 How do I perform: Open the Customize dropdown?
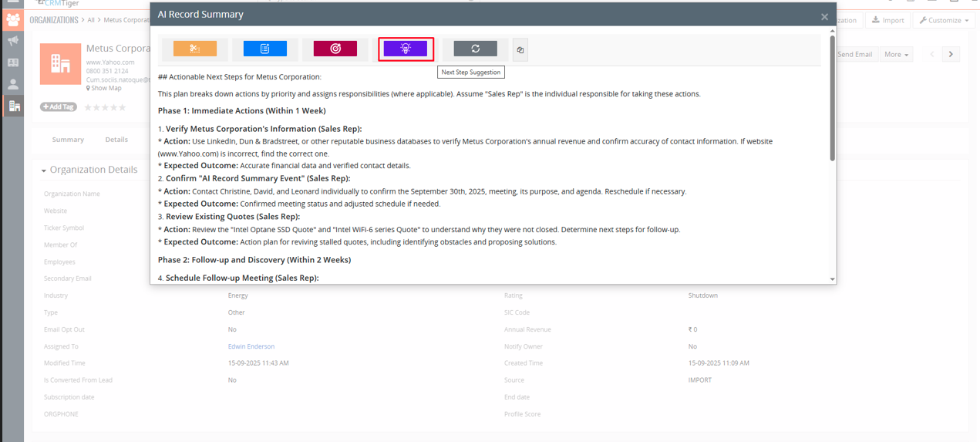(945, 20)
